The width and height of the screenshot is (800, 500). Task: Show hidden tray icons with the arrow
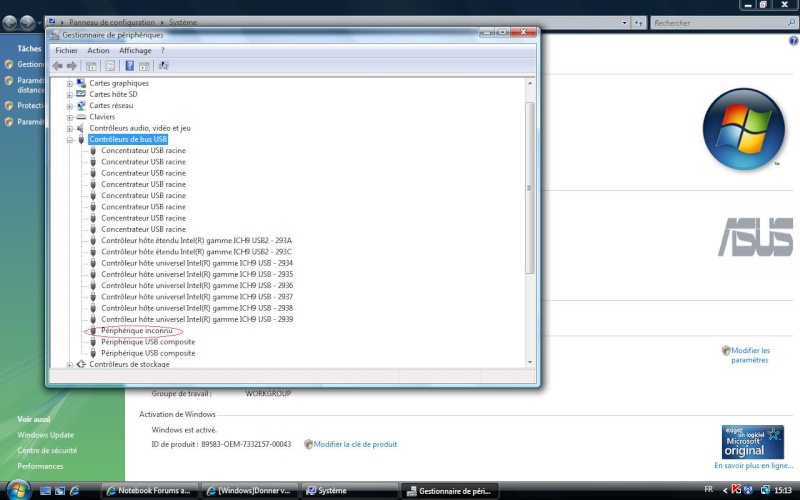[725, 490]
